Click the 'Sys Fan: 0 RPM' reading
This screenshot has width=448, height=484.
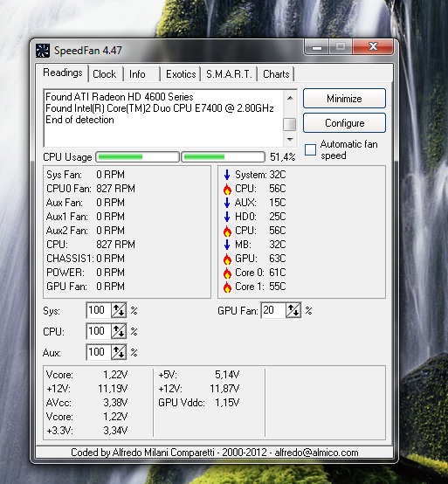(86, 175)
